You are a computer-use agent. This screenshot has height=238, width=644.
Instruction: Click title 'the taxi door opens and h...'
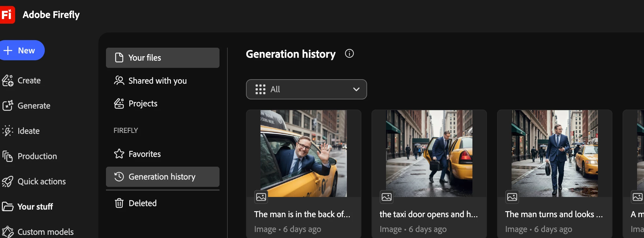(x=429, y=214)
